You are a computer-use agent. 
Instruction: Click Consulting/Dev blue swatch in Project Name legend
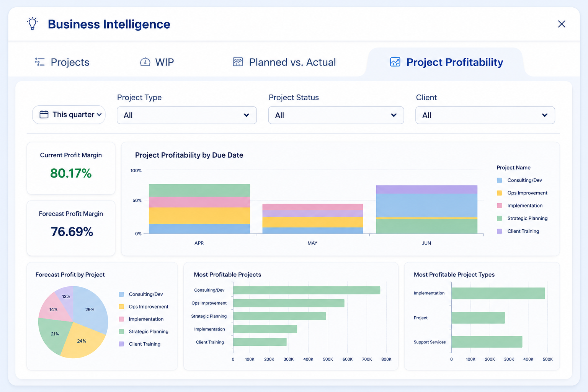point(499,180)
